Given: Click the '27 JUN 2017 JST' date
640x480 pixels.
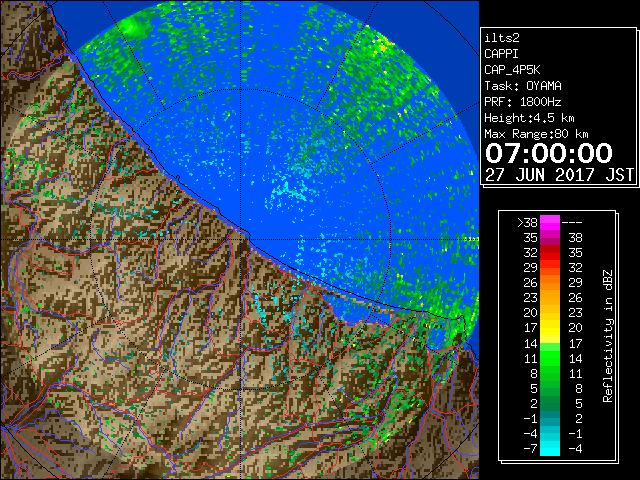Looking at the screenshot, I should click(x=559, y=175).
